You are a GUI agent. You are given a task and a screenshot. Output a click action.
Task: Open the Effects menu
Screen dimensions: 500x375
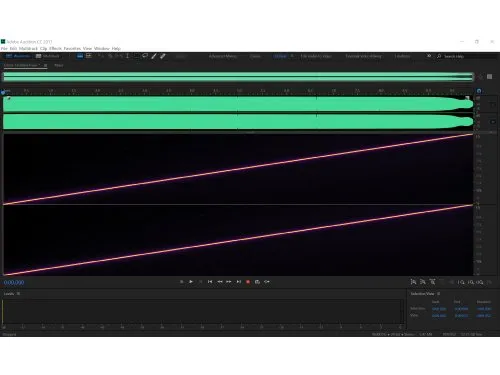[55, 49]
